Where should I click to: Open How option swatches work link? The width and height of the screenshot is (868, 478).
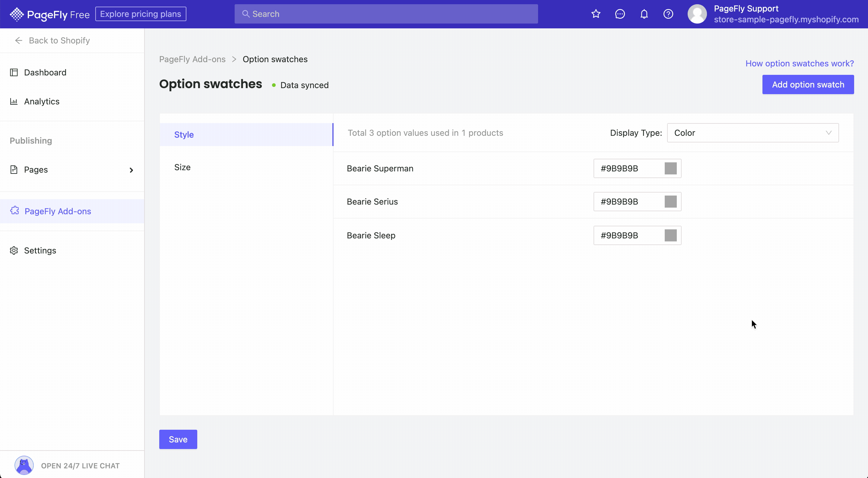[799, 63]
